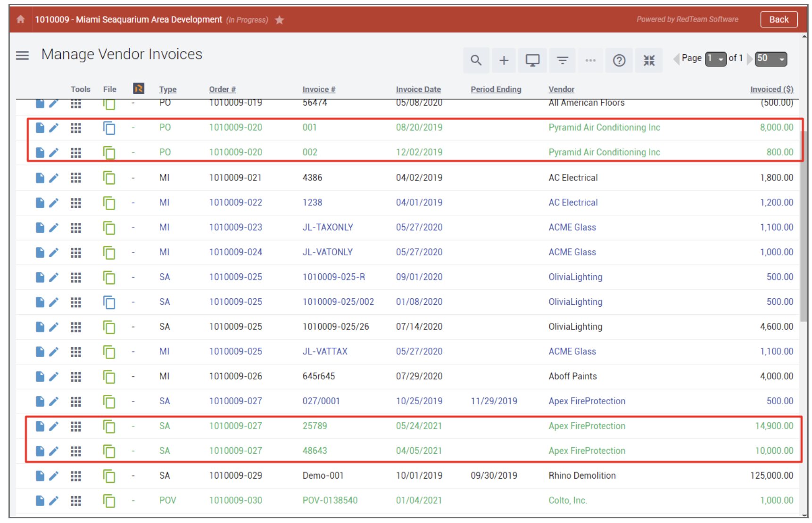The height and width of the screenshot is (523, 812).
Task: Edit invoice 1010009-025/26 with pencil
Action: pos(54,327)
